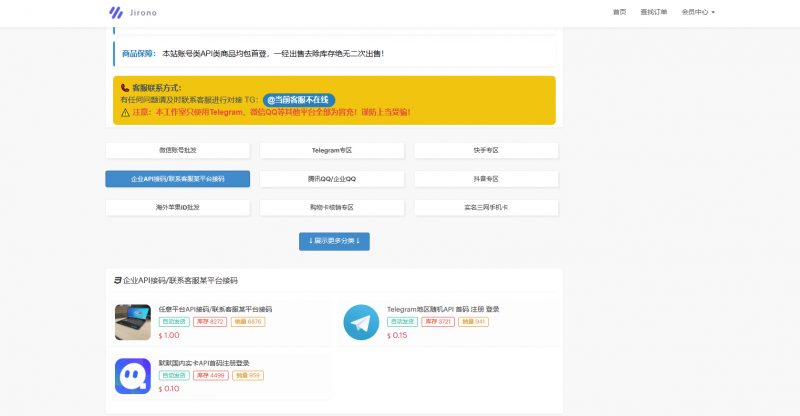Open the 默默国内实卡API product title
Viewport: 800px width, 416px height.
204,362
